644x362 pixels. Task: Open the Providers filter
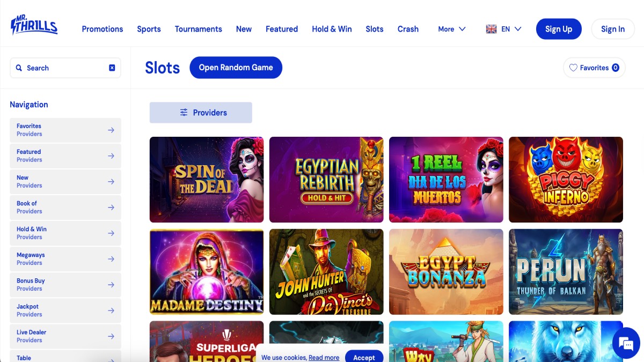[201, 113]
